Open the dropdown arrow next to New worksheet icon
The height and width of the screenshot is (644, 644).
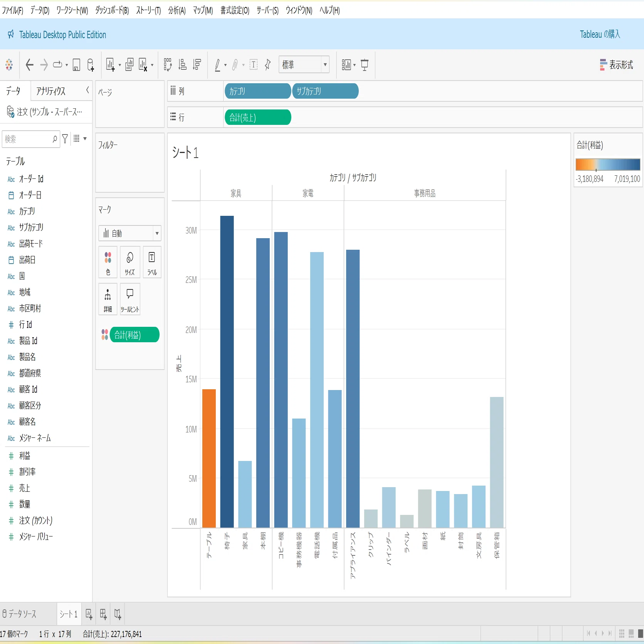coord(119,65)
